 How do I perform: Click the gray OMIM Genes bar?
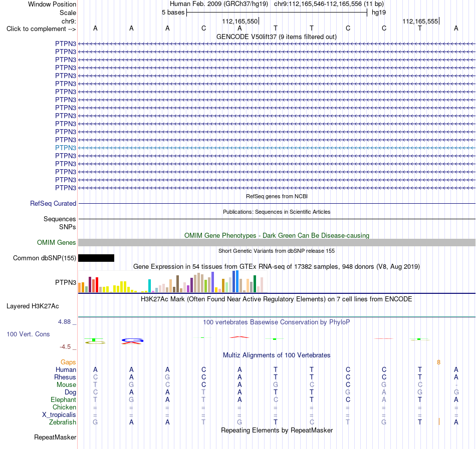(x=277, y=243)
